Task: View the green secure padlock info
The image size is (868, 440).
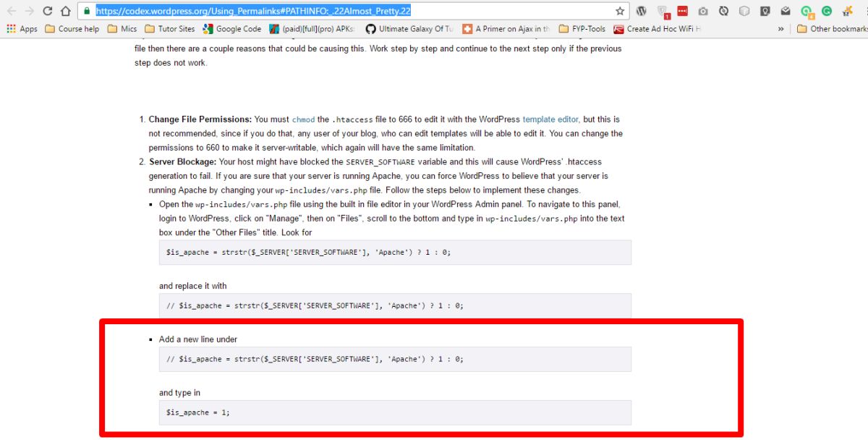Action: pyautogui.click(x=87, y=11)
